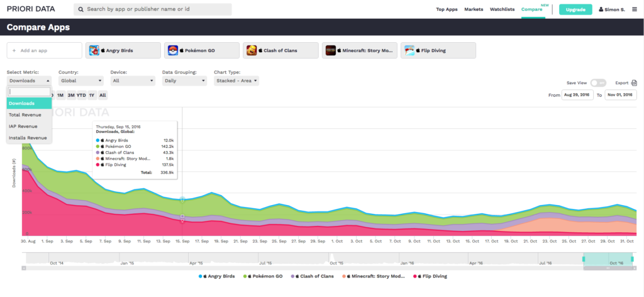Click the navigator scrollbar left arrow
This screenshot has width=644, height=297.
pyautogui.click(x=24, y=268)
